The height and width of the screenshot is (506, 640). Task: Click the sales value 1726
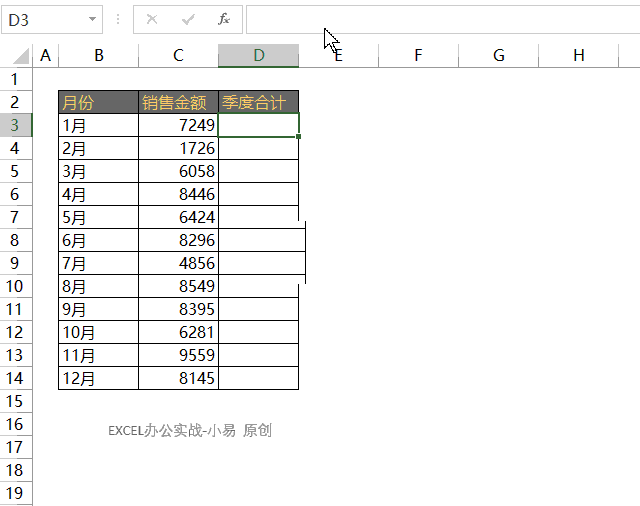point(178,148)
